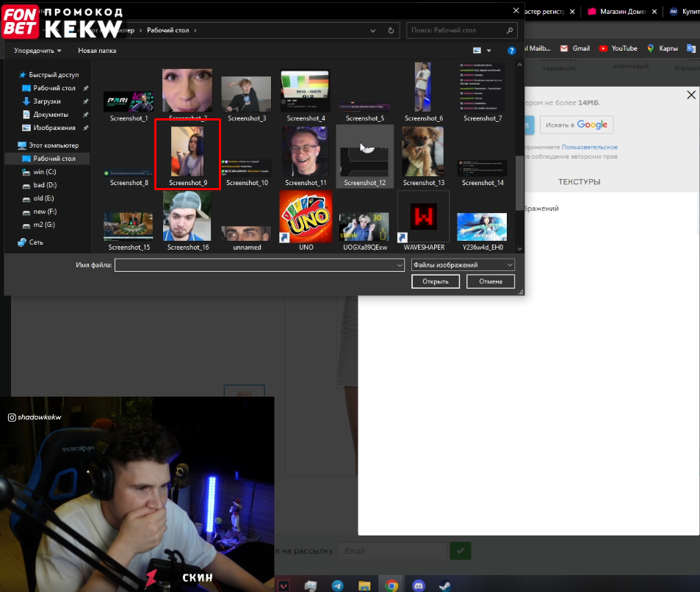Screen dimensions: 700x592
Task: Open the Файлы изображений file type dropdown
Action: tap(462, 265)
